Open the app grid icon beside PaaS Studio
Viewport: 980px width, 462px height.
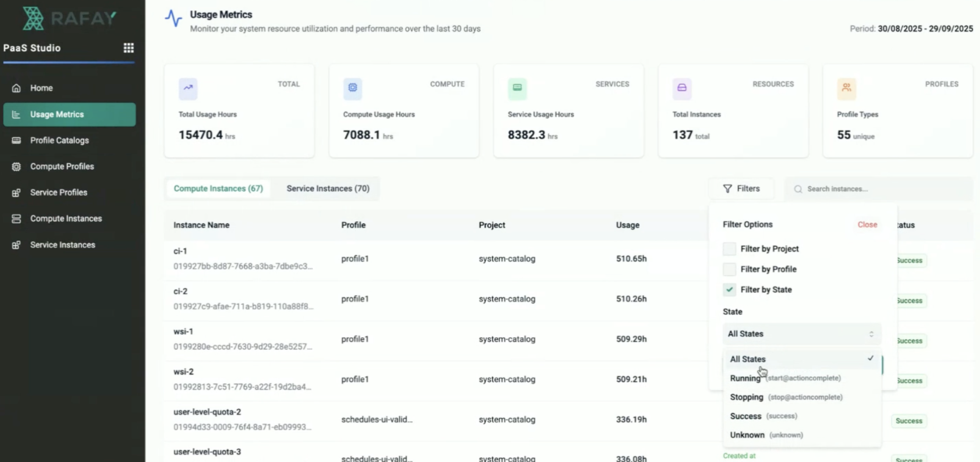click(128, 48)
